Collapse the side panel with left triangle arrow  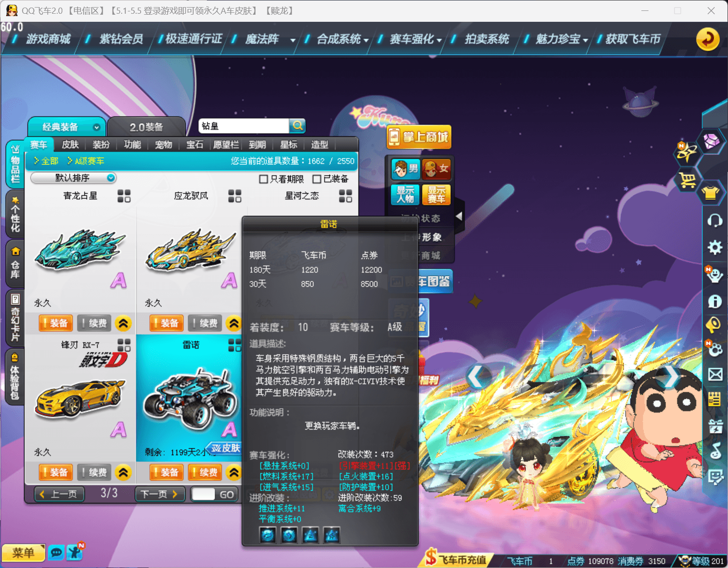(459, 216)
